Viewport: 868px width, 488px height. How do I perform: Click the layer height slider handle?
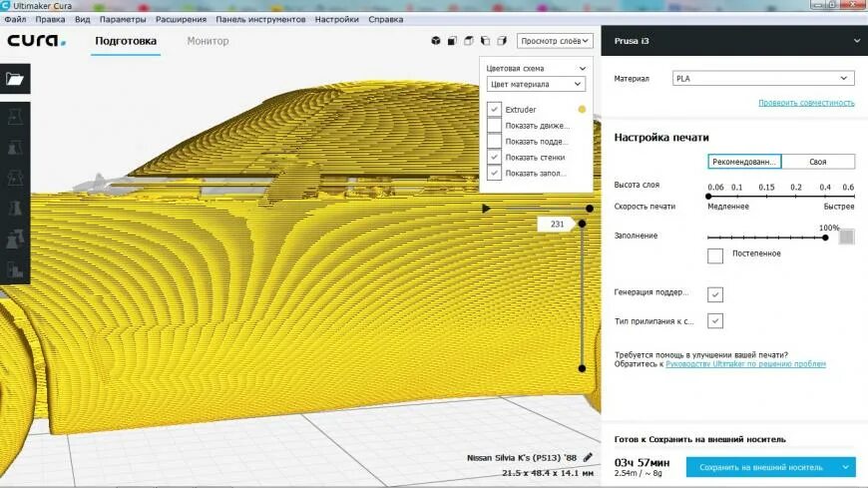point(708,196)
